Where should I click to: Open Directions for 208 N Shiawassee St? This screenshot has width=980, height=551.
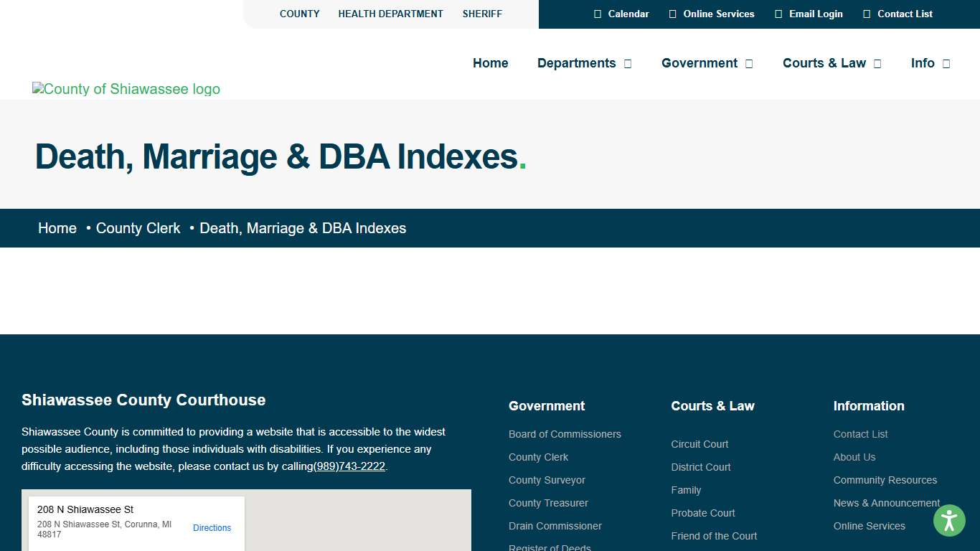[x=212, y=527]
